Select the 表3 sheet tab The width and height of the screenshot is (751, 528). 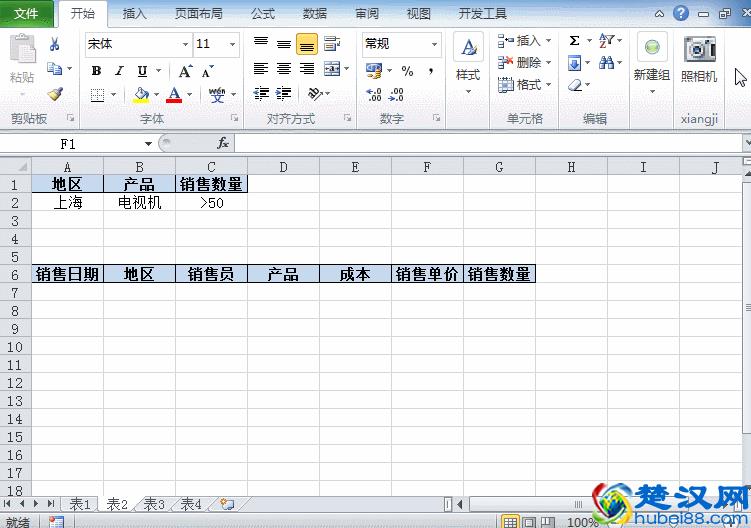coord(153,504)
